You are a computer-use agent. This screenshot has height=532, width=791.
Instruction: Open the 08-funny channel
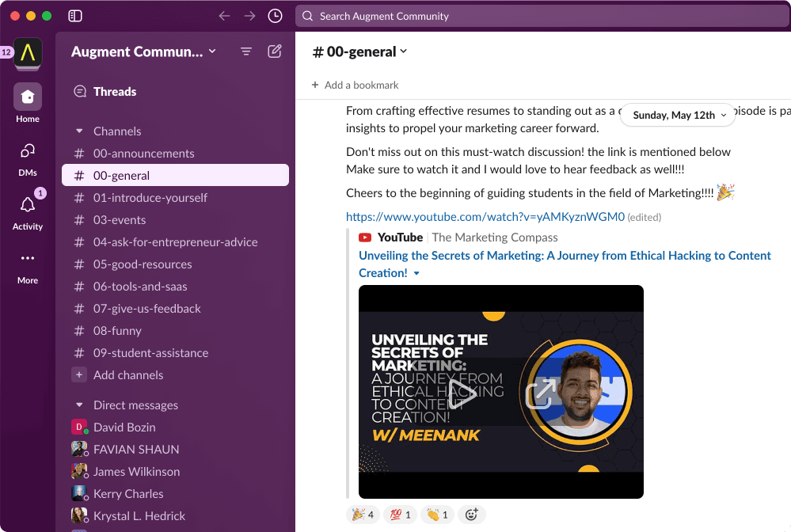[175, 331]
